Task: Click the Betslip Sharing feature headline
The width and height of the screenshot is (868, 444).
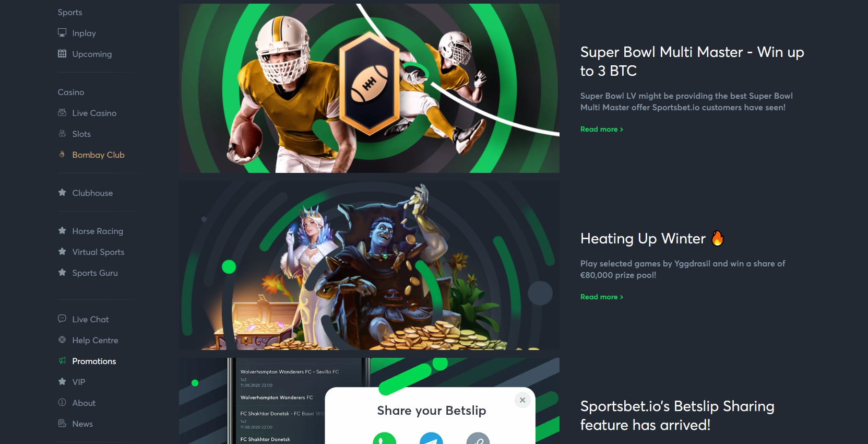Action: [x=677, y=415]
